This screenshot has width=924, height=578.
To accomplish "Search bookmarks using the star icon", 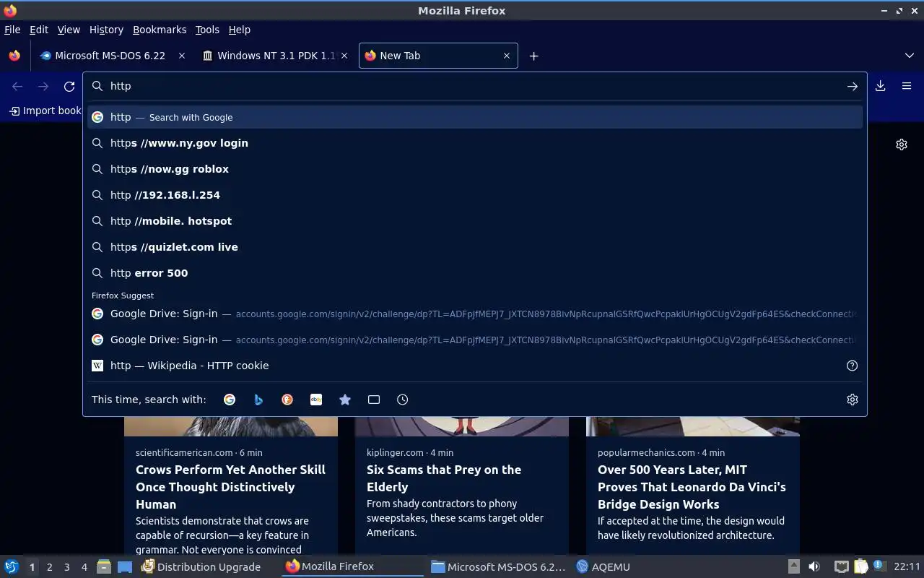I will point(345,400).
